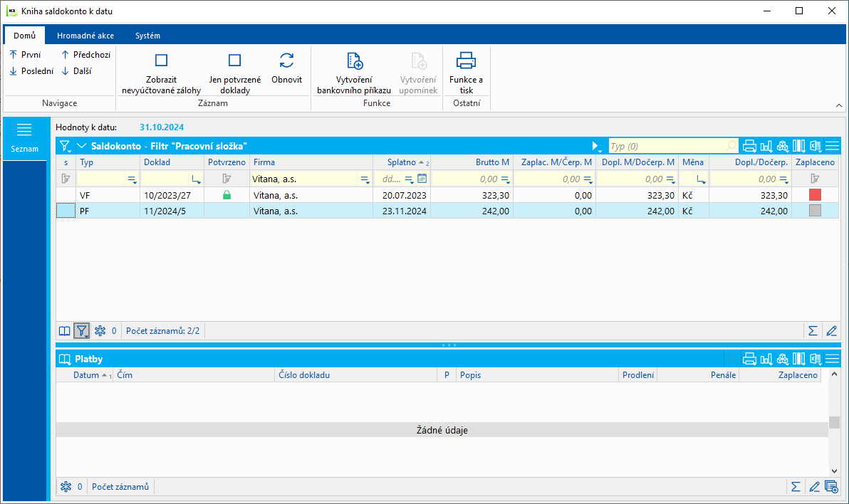Open the Seznam hamburger sidebar icon
The image size is (849, 504).
(x=24, y=130)
